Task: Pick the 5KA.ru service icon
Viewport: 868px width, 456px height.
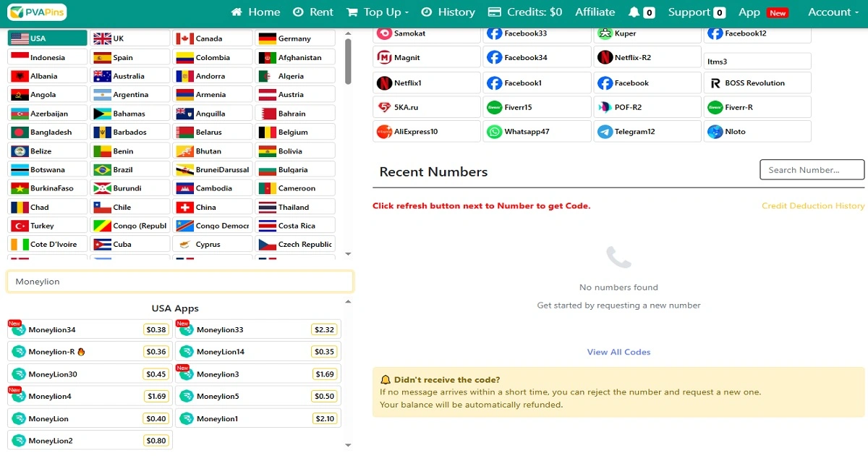Action: (384, 107)
